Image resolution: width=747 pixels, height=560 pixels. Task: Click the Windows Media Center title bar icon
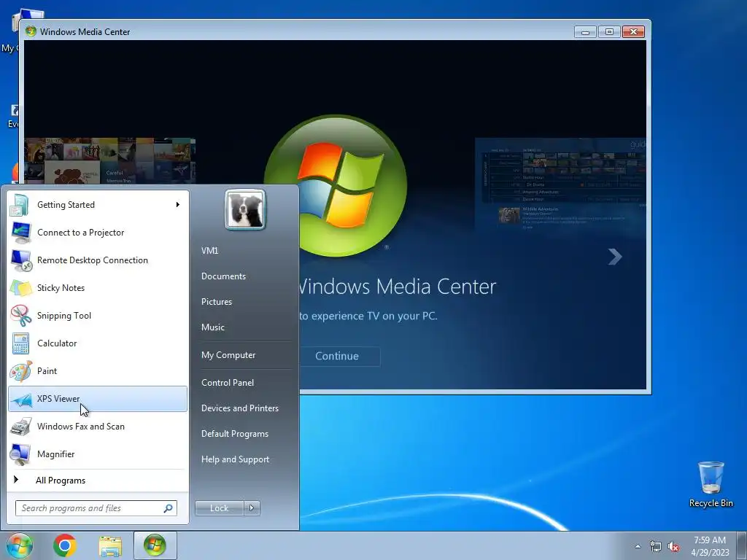31,31
